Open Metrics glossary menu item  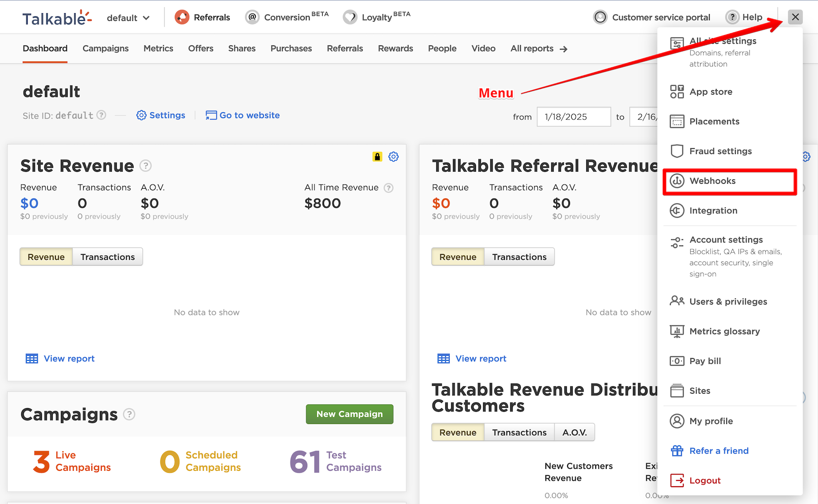pos(730,331)
